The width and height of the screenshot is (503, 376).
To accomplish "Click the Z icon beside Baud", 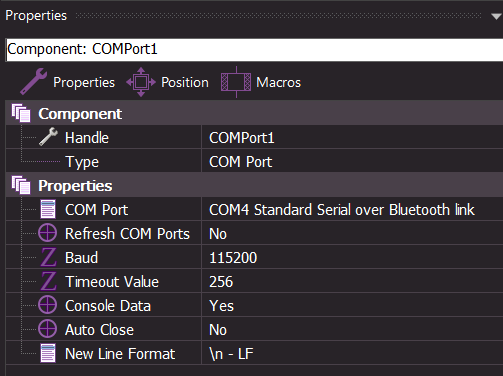I will (48, 257).
